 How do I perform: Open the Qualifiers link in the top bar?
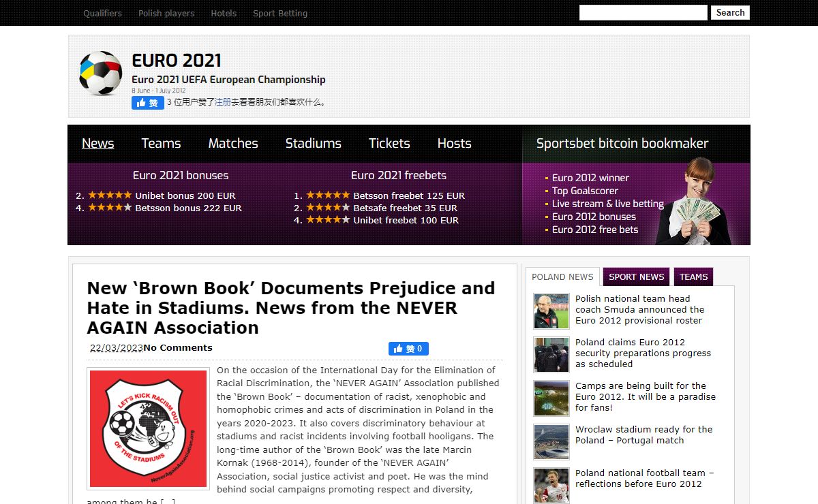pyautogui.click(x=102, y=13)
